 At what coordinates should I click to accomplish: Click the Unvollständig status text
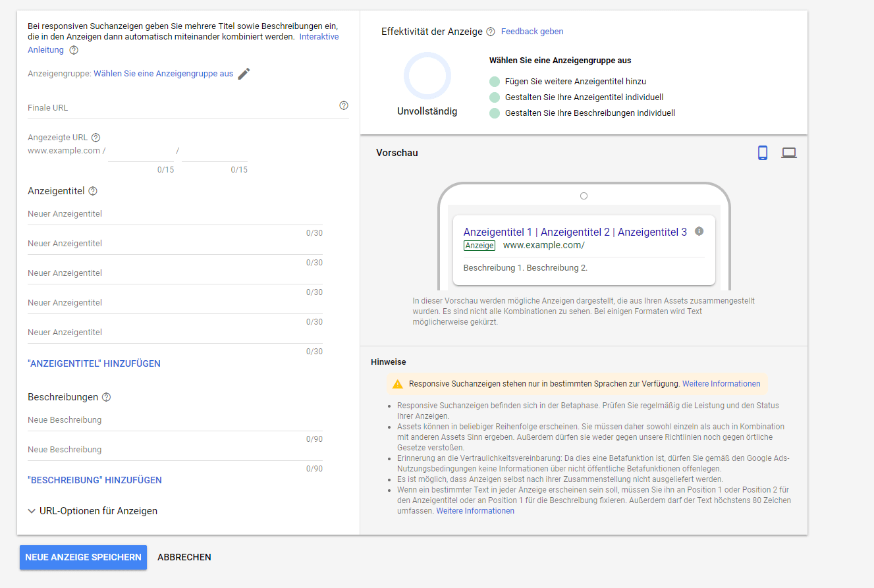(x=427, y=111)
